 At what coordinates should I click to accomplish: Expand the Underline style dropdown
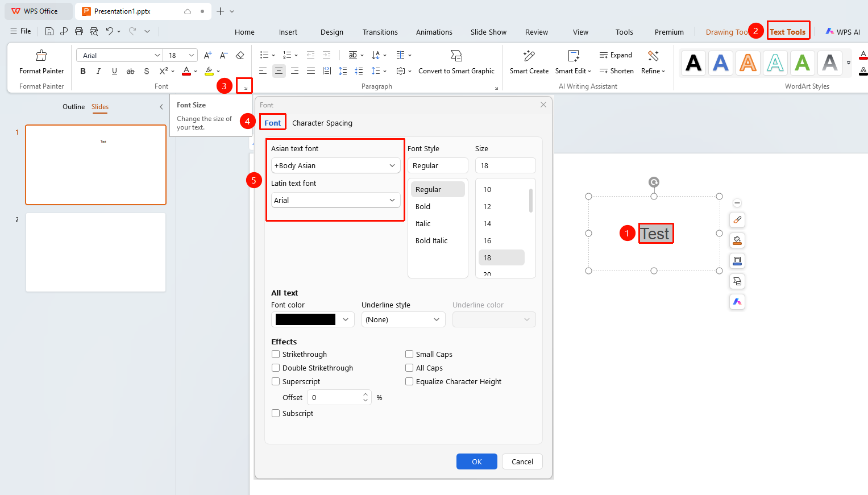[x=403, y=319]
